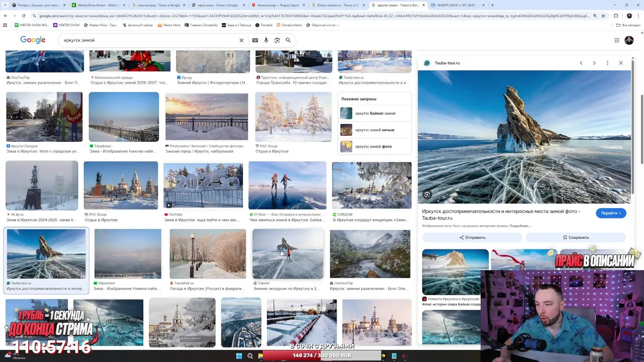The height and width of the screenshot is (362, 644).
Task: Open the Windows Start button in the taskbar
Action: point(239,356)
